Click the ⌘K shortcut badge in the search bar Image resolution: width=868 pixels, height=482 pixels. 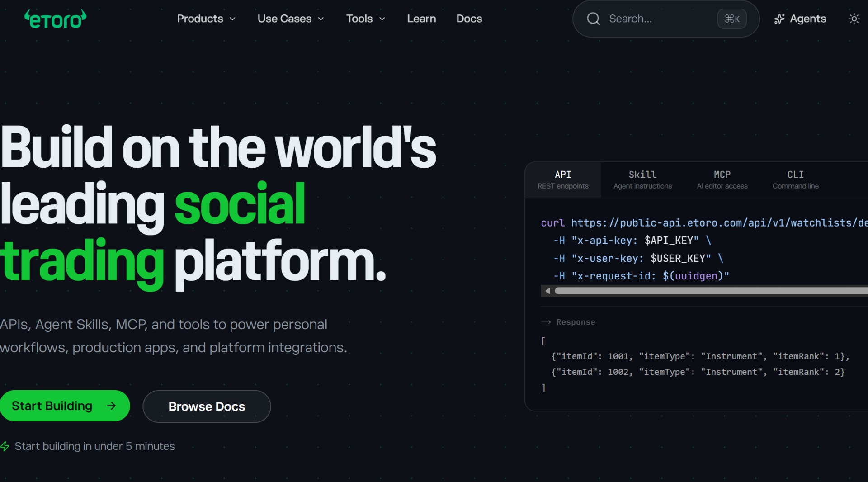731,19
